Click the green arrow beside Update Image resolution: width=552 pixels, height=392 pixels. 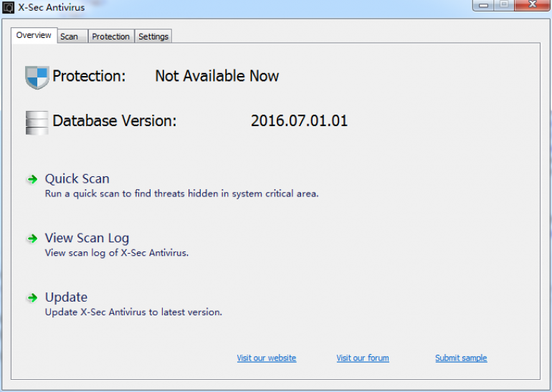click(33, 298)
